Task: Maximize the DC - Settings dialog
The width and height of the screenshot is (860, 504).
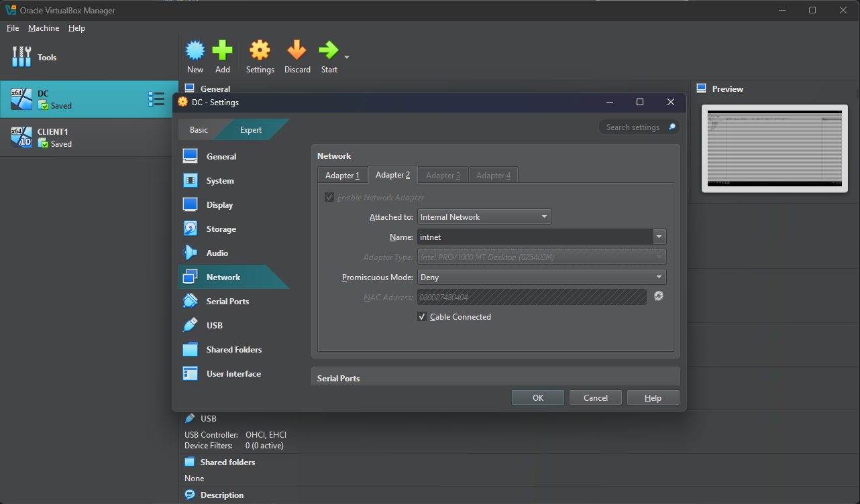Action: (x=640, y=102)
